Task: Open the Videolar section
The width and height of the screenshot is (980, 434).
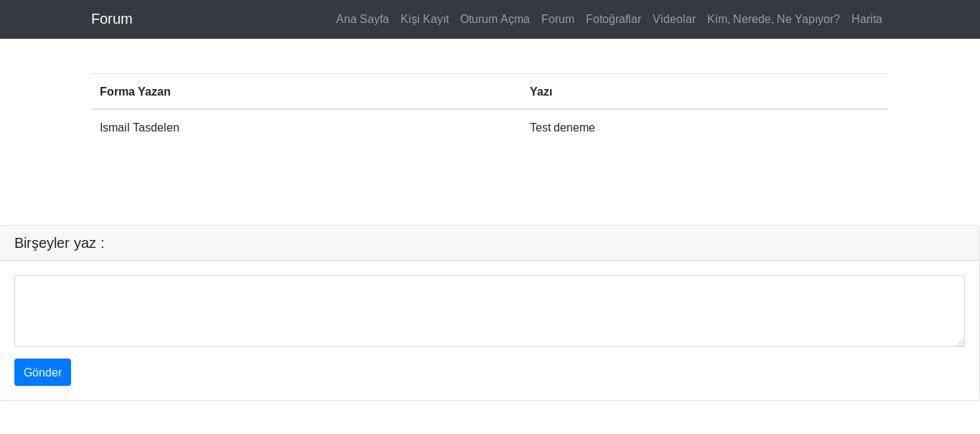Action: [673, 19]
